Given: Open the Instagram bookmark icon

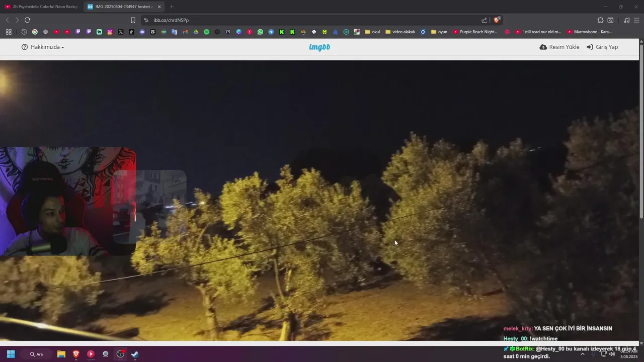Looking at the screenshot, I should tap(110, 32).
